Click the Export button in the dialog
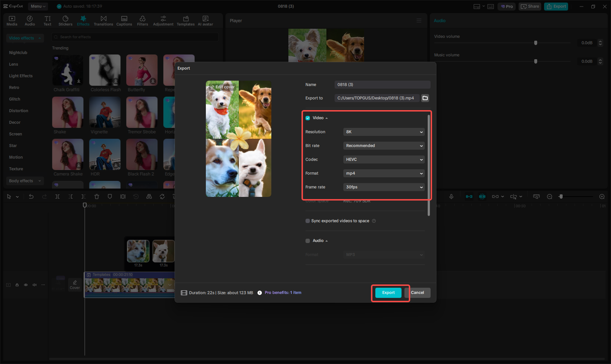611x364 pixels. (388, 292)
